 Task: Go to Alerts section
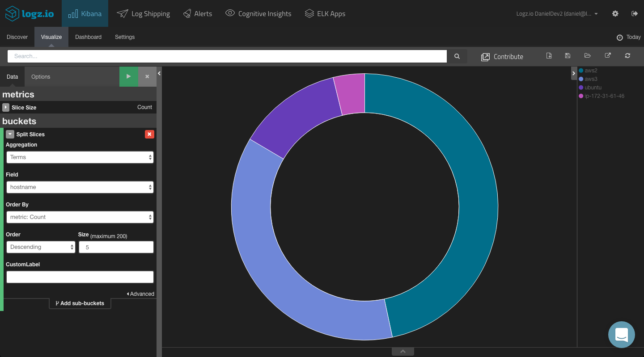(197, 13)
